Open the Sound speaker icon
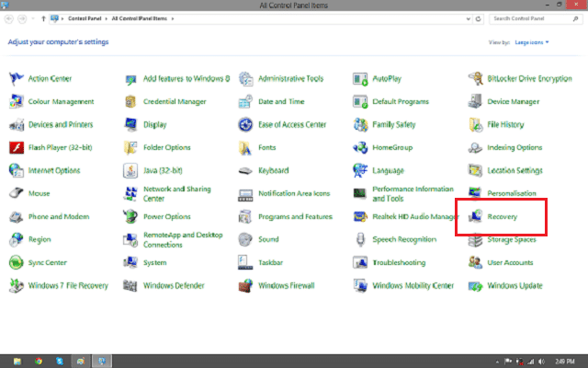This screenshot has height=368, width=588. pos(245,239)
